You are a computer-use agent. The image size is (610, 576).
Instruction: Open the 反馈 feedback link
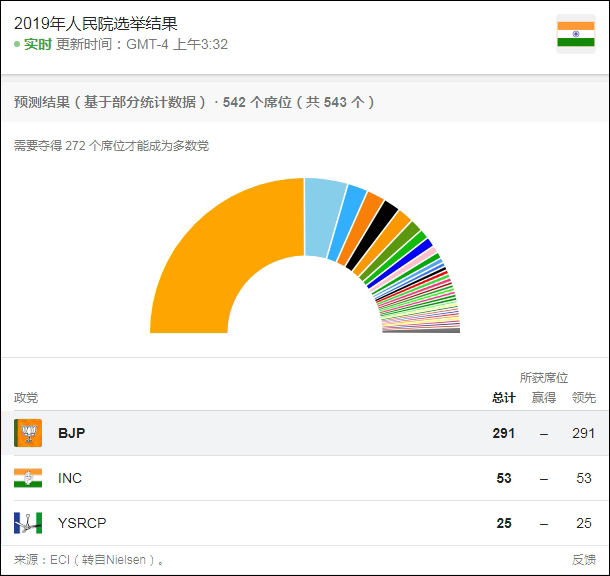click(x=584, y=560)
